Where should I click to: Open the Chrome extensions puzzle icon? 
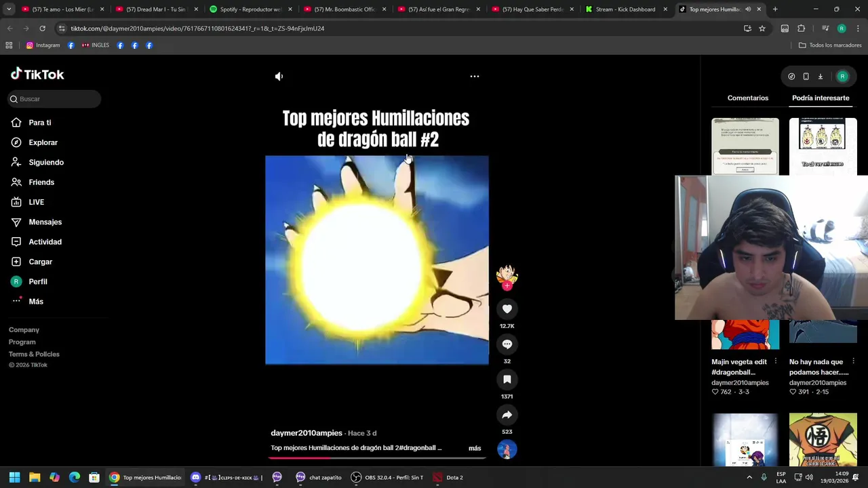802,28
